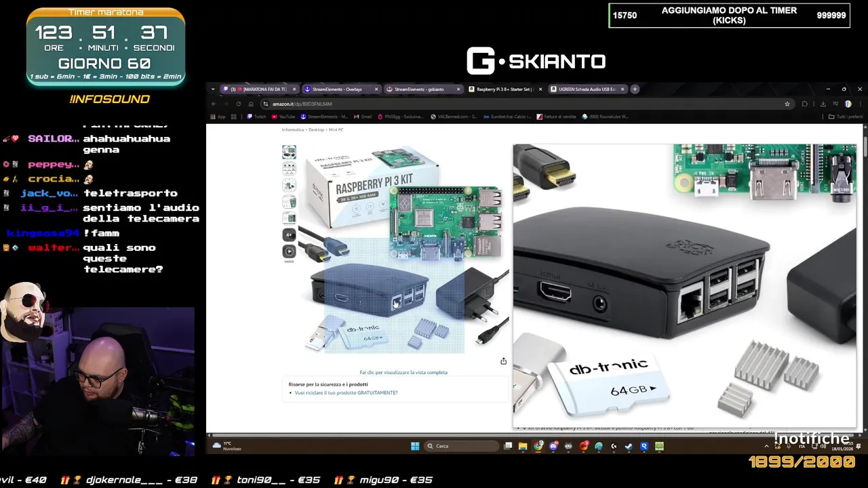Select the first product thumbnail

tap(289, 152)
